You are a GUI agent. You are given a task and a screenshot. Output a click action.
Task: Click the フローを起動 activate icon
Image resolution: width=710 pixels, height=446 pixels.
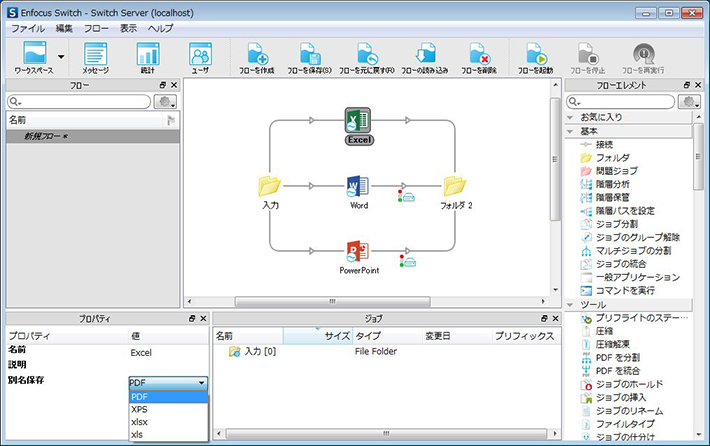pyautogui.click(x=536, y=58)
